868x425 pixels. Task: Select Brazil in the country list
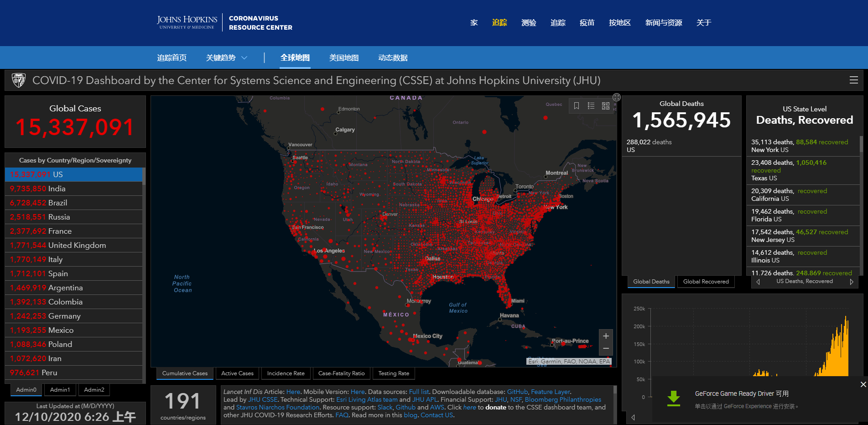[74, 203]
